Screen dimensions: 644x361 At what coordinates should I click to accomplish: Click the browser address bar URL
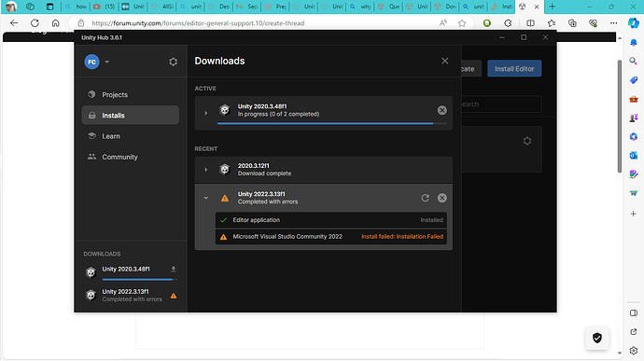pyautogui.click(x=198, y=23)
